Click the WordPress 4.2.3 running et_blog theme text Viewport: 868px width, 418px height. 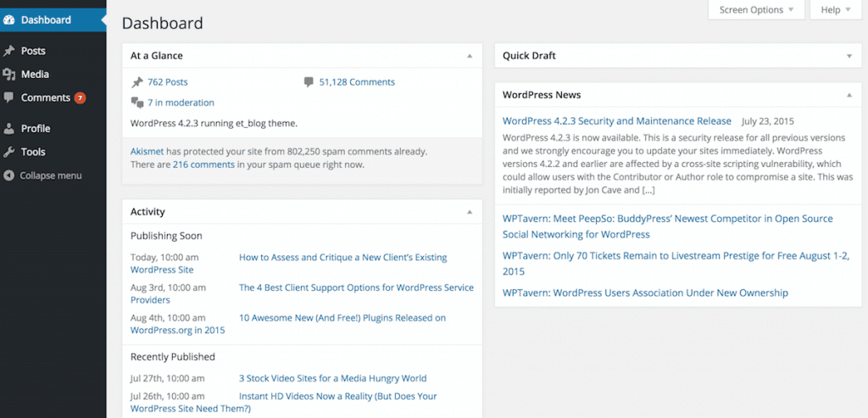pyautogui.click(x=214, y=124)
